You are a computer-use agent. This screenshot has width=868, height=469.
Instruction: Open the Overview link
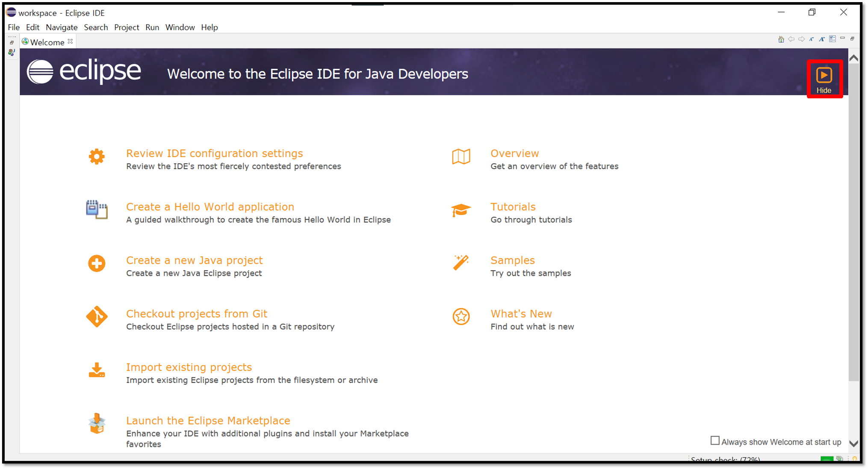coord(515,153)
